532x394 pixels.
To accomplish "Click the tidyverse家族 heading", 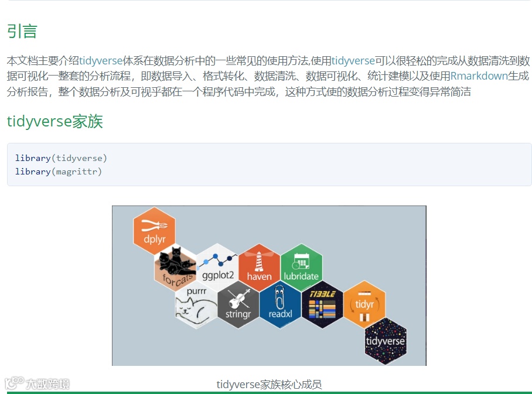I will (x=54, y=121).
